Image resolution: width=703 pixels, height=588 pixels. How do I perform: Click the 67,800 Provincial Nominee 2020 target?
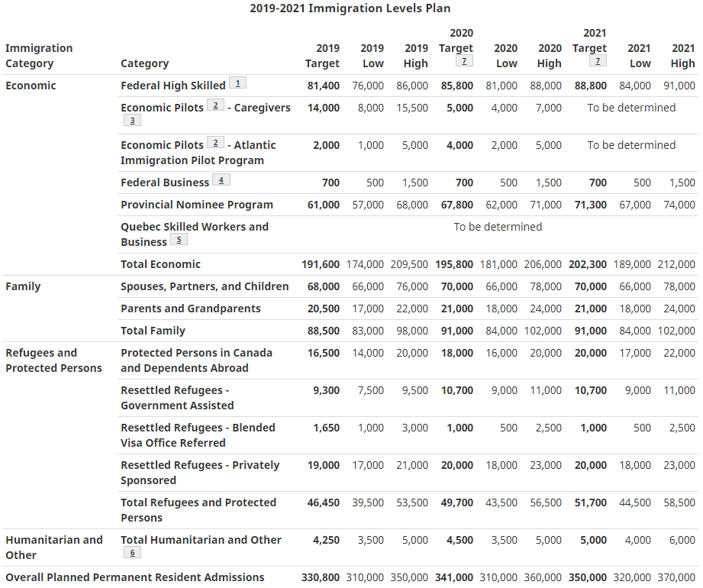click(457, 205)
